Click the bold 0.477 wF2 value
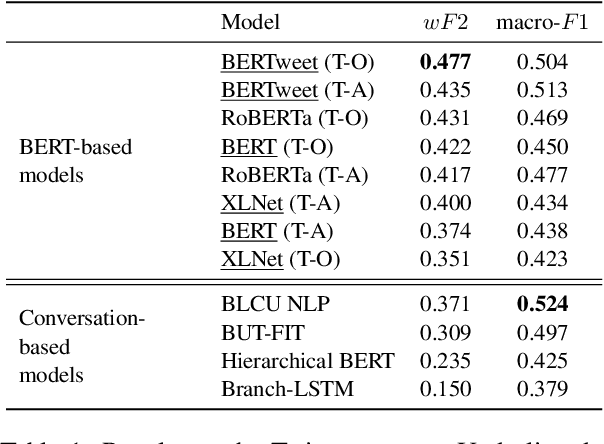Image resolution: width=604 pixels, height=444 pixels. click(x=446, y=62)
